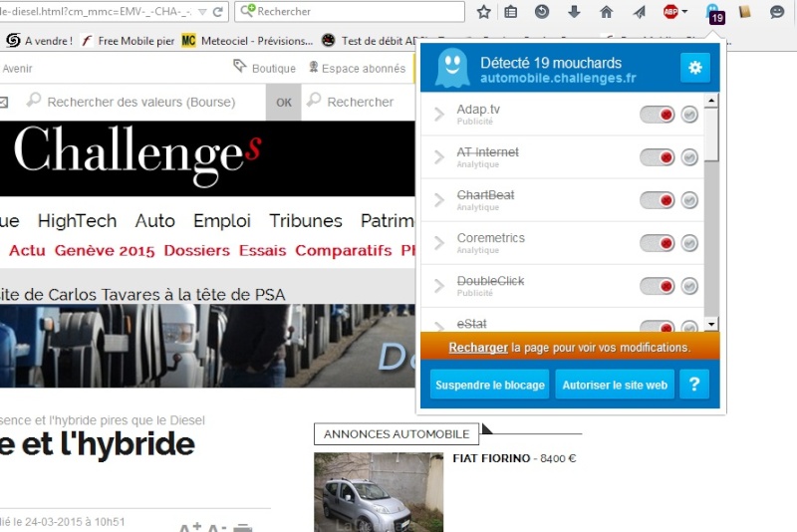Click the Ghostery tracker list scrollbar thumb
Viewport: 797px width, 532px height.
click(711, 134)
